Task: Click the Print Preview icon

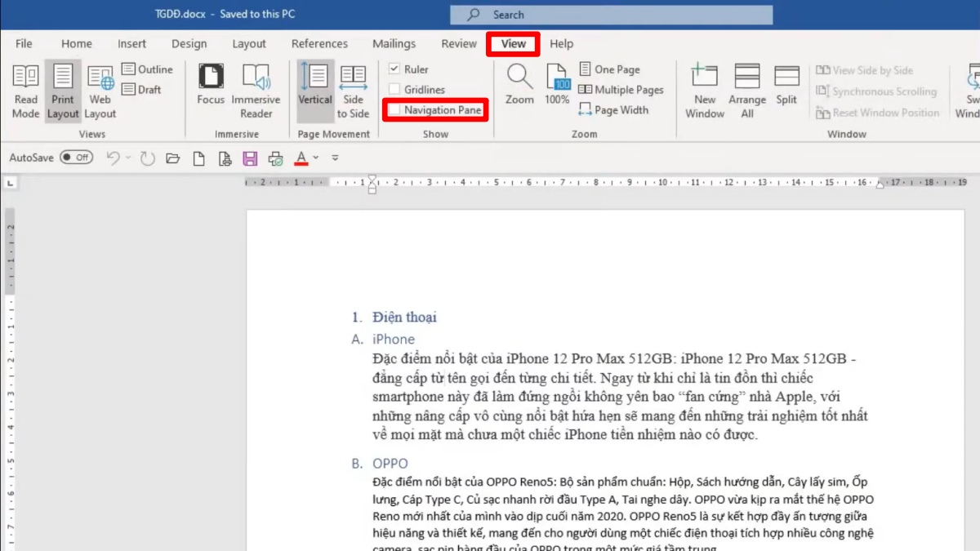Action: coord(225,158)
